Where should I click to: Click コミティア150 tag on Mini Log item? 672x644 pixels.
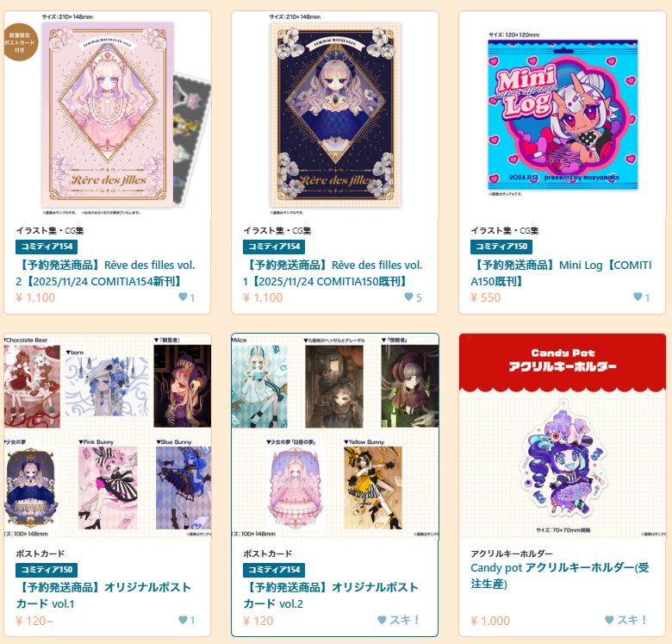[x=501, y=247]
